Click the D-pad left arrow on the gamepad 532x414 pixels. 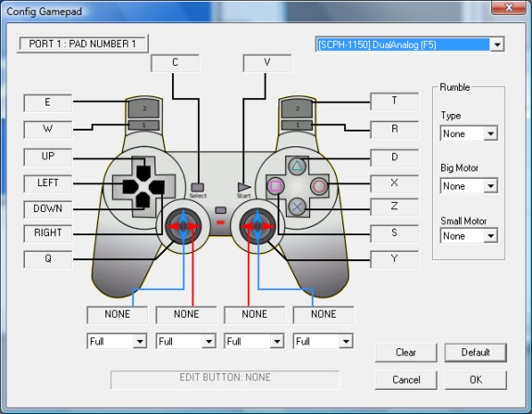point(130,187)
